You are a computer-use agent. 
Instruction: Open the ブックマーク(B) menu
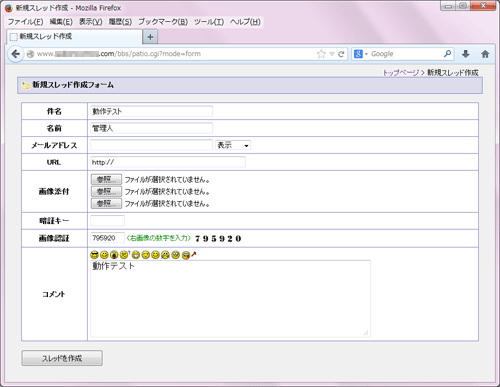[163, 22]
